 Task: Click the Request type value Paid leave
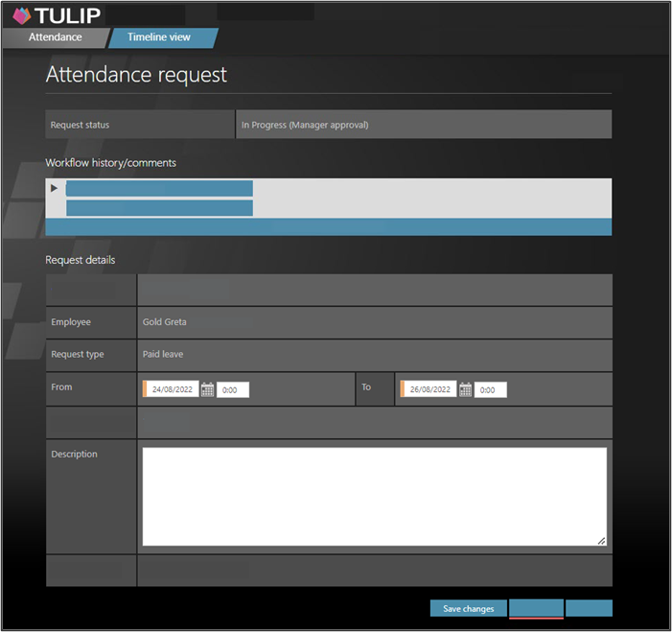point(163,354)
